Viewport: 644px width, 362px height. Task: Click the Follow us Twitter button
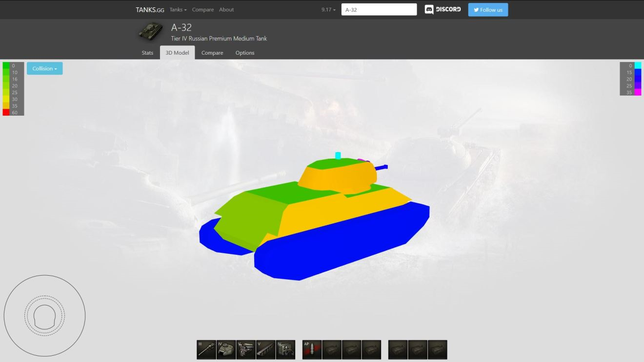pos(488,10)
